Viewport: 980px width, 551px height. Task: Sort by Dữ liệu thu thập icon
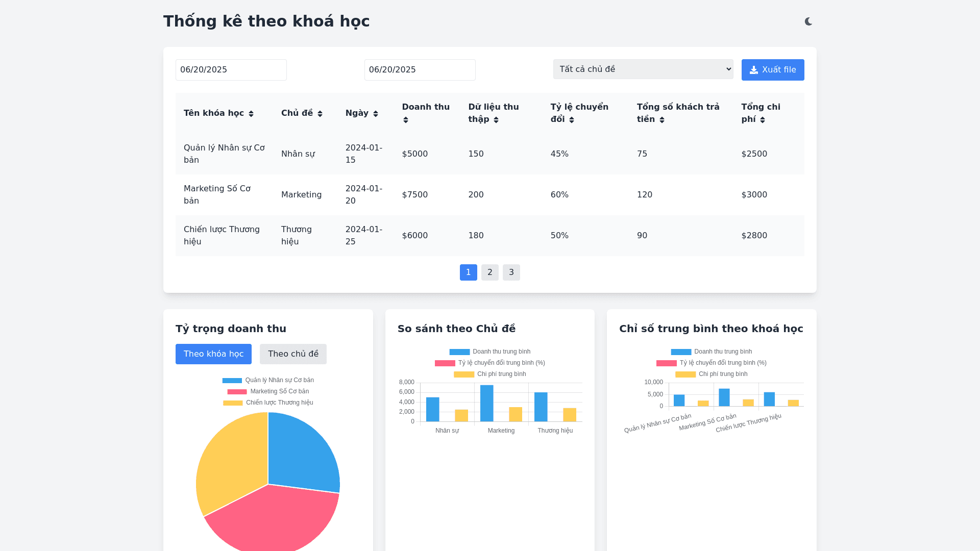[x=496, y=120]
